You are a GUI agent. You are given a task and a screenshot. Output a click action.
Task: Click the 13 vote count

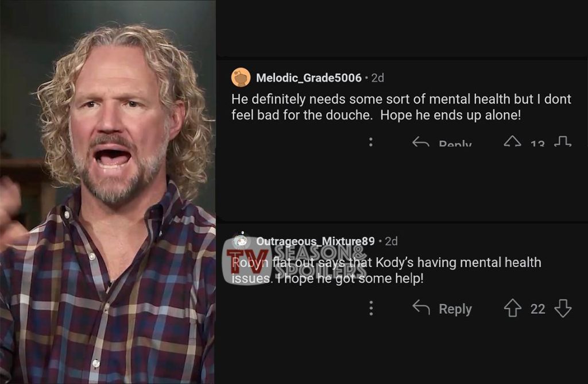(x=537, y=143)
